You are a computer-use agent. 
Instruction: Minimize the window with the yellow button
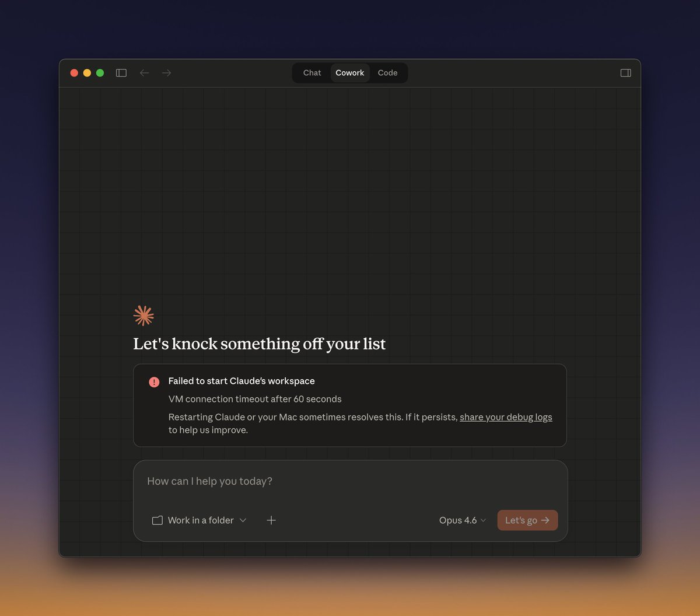pos(87,73)
